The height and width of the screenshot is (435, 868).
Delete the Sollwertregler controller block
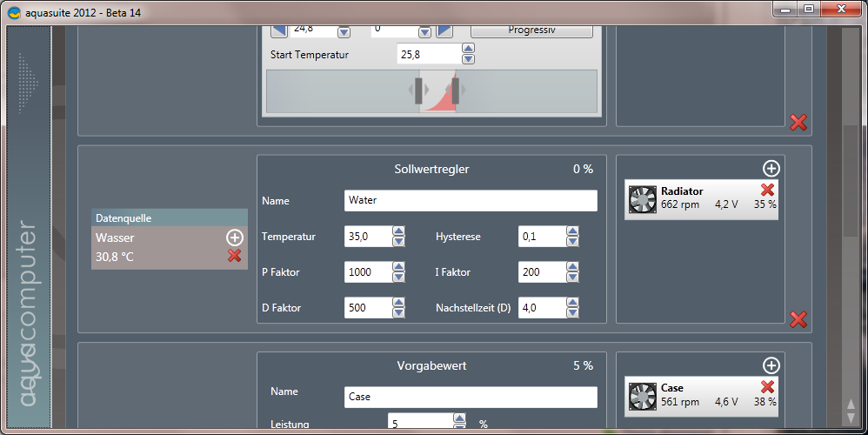point(798,319)
